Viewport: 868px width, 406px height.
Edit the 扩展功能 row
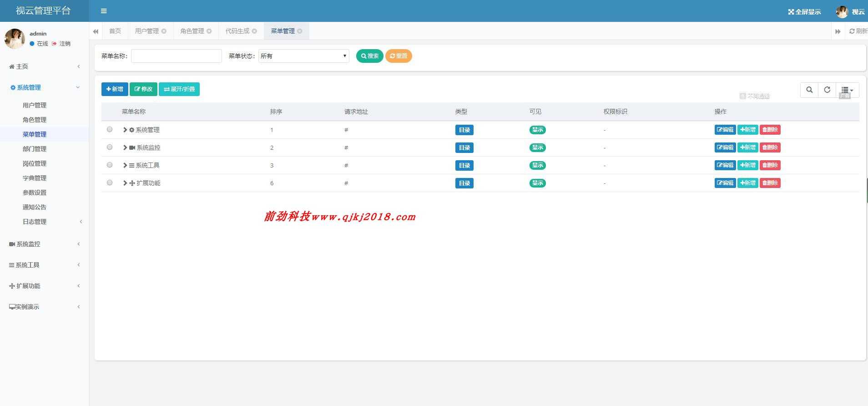coord(725,183)
